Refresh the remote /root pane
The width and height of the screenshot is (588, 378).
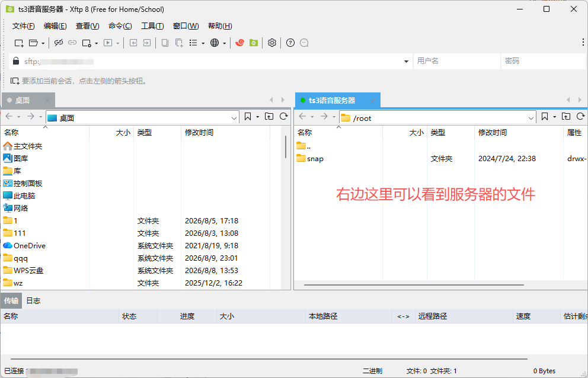(x=581, y=117)
